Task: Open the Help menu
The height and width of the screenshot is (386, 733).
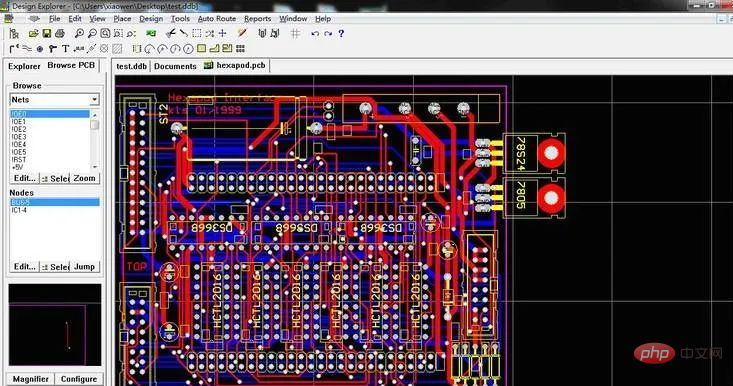Action: pyautogui.click(x=323, y=19)
